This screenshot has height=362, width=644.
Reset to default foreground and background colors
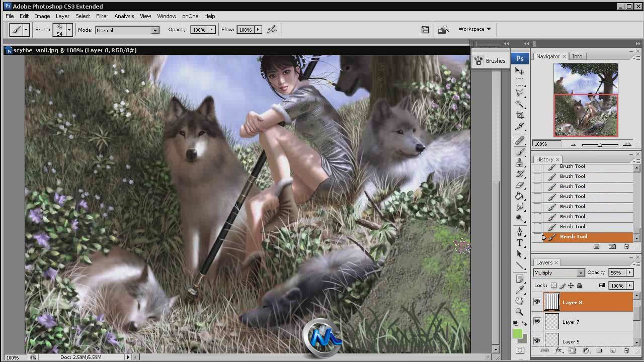coord(516,323)
